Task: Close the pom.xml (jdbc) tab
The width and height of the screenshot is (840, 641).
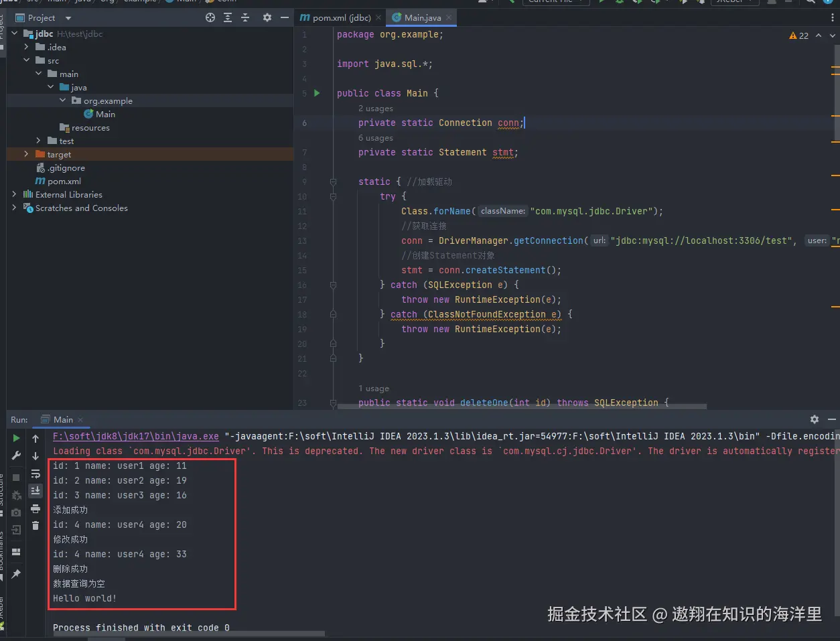Action: point(378,17)
